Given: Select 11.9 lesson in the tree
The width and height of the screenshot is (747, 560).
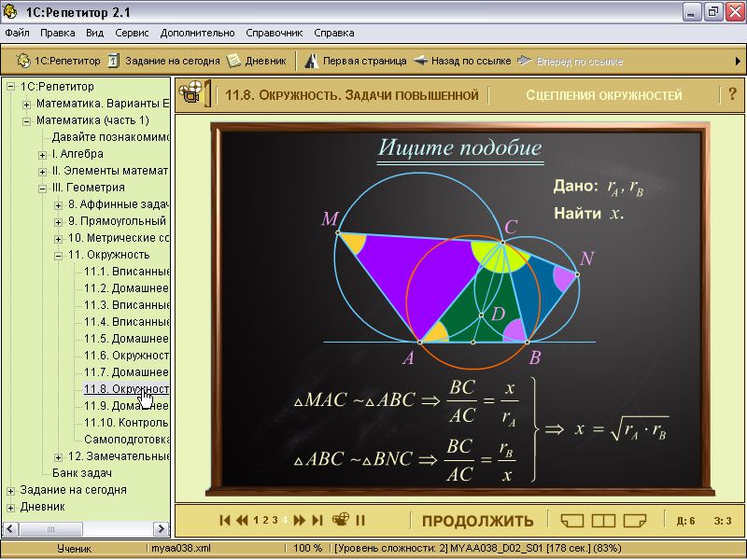Looking at the screenshot, I should coord(126,406).
